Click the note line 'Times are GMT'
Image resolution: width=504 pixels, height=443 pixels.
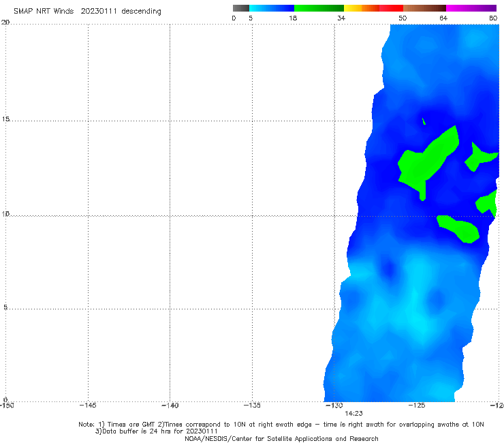[131, 425]
